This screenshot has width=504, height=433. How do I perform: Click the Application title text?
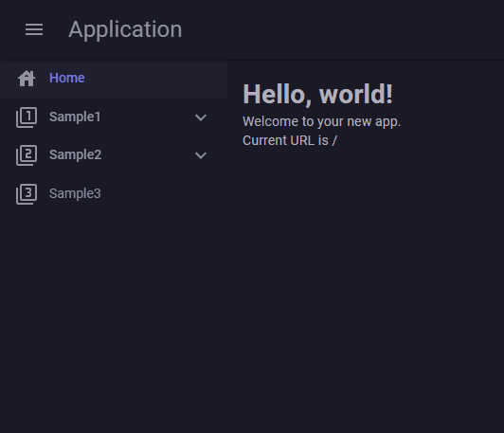click(125, 30)
